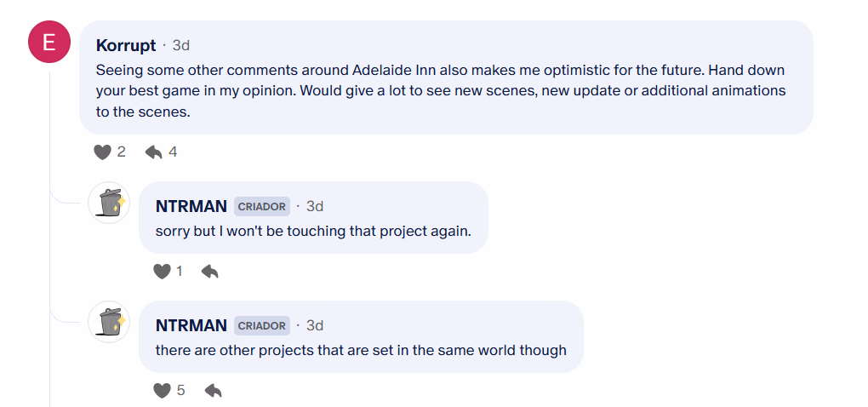868x407 pixels.
Task: Reply to NTRMAN's "won't be touching" comment
Action: pyautogui.click(x=210, y=272)
